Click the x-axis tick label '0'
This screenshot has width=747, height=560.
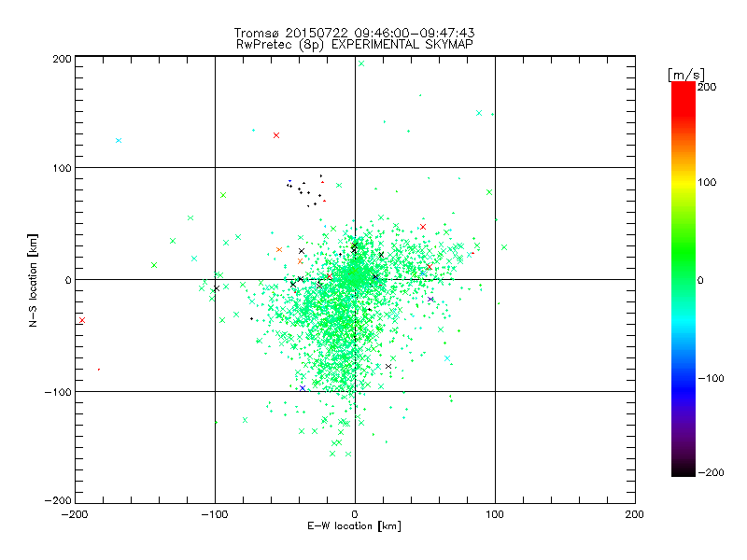pyautogui.click(x=355, y=515)
